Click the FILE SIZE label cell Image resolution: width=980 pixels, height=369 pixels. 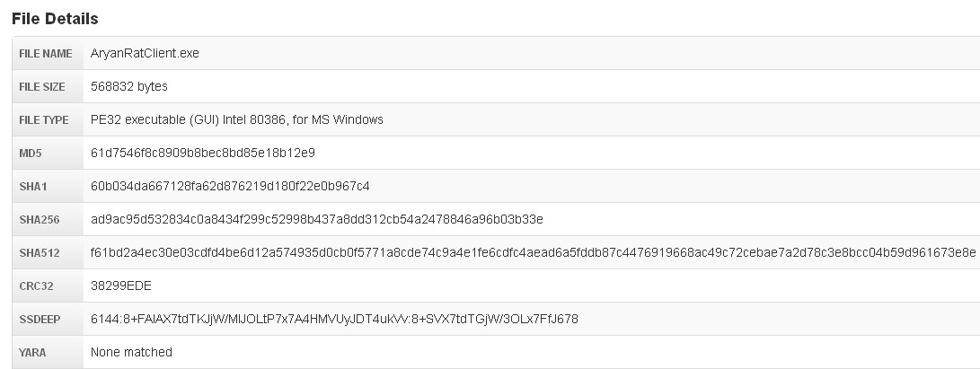(44, 87)
